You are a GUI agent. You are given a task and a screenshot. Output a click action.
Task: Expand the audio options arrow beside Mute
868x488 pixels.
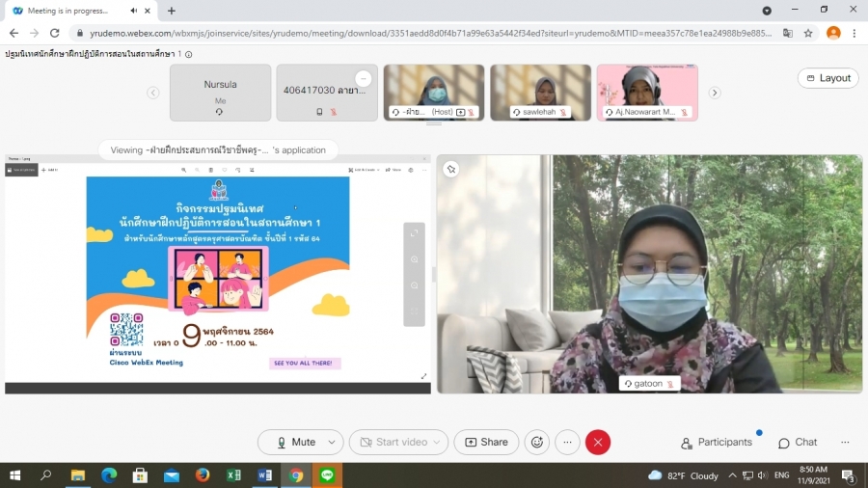click(x=332, y=442)
